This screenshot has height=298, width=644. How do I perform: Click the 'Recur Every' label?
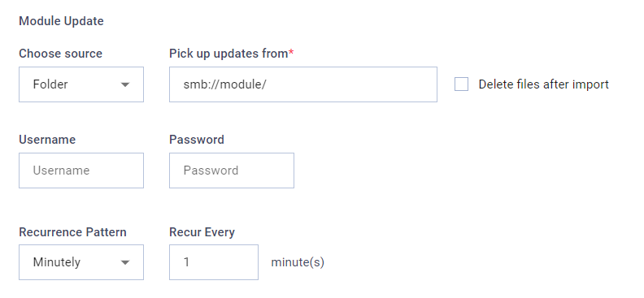point(202,232)
